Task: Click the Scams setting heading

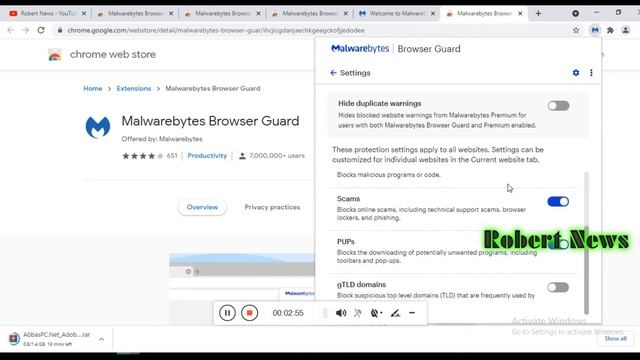Action: (x=348, y=199)
